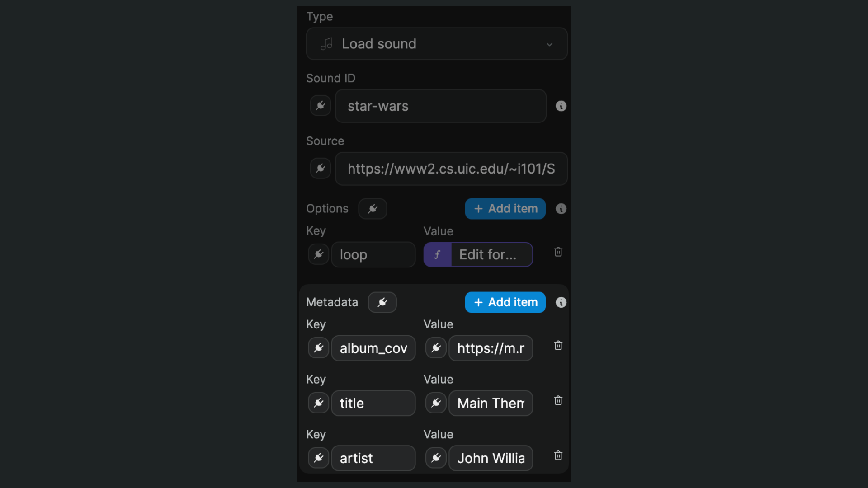868x488 pixels.
Task: Toggle the data binding plug next to Metadata
Action: coord(382,302)
